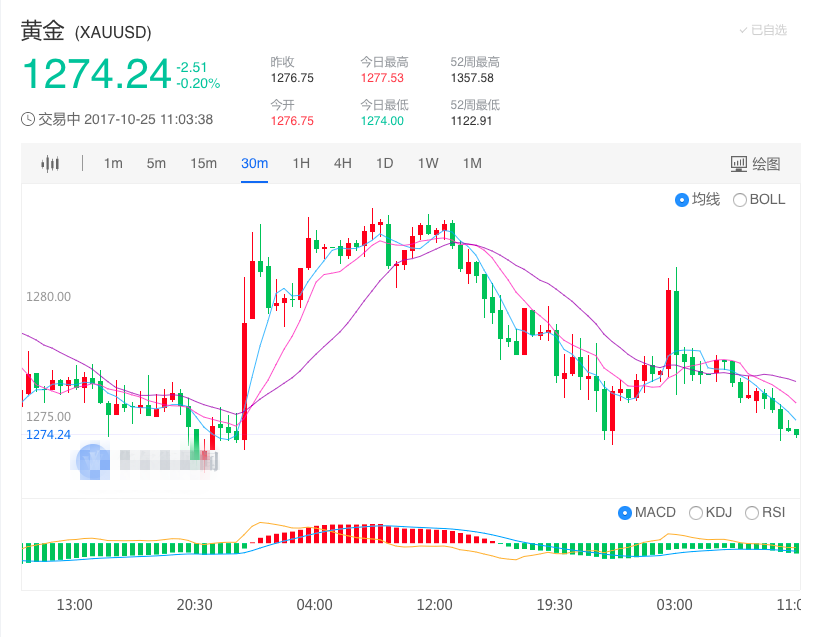
Task: Switch to the 1H interval
Action: [x=301, y=163]
